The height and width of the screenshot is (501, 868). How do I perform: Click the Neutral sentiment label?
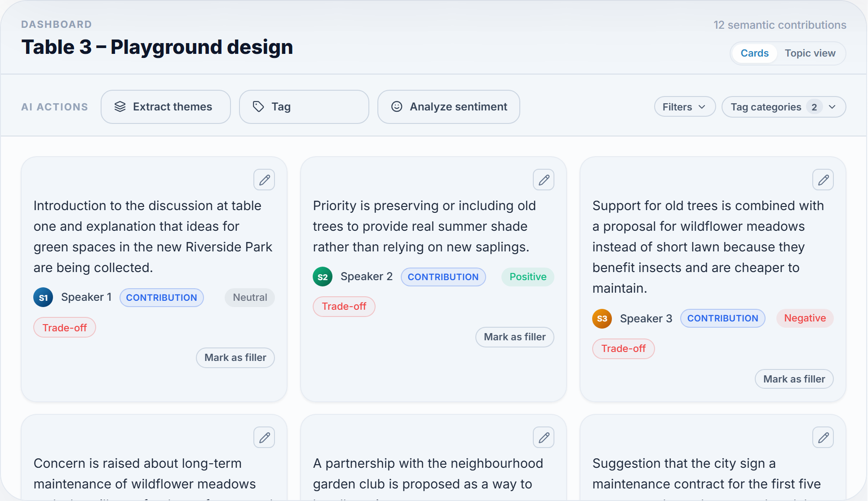tap(250, 298)
